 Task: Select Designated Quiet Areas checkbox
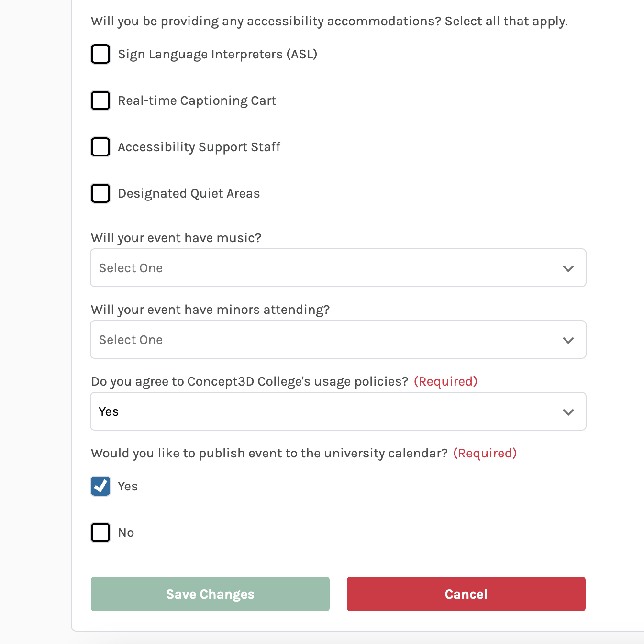pyautogui.click(x=100, y=193)
